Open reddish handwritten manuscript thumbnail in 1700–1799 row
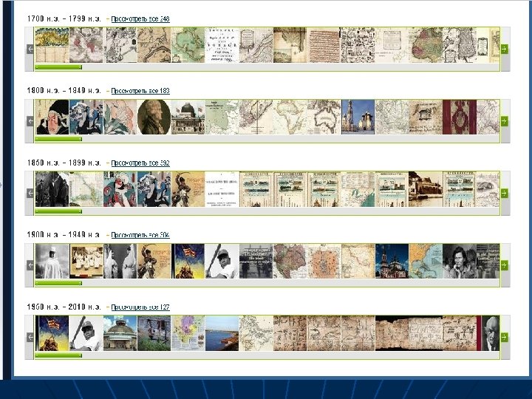Image resolution: width=532 pixels, height=399 pixels. click(324, 45)
